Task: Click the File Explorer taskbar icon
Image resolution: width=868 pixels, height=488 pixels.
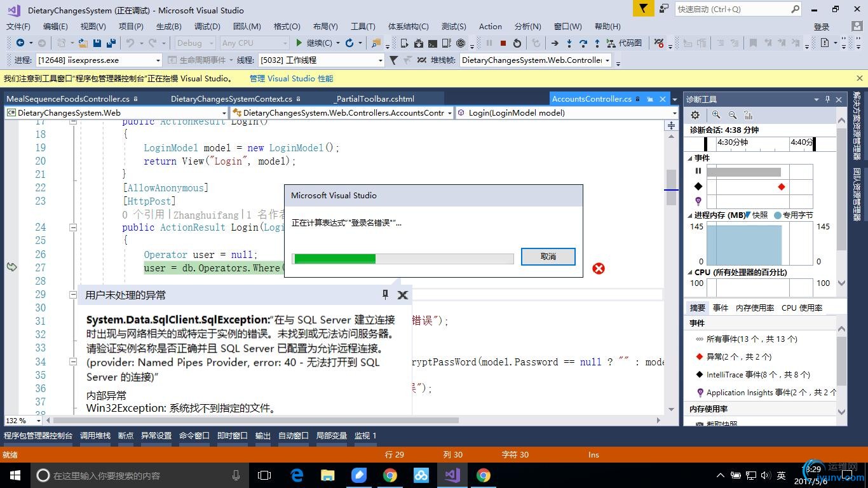Action: 328,475
